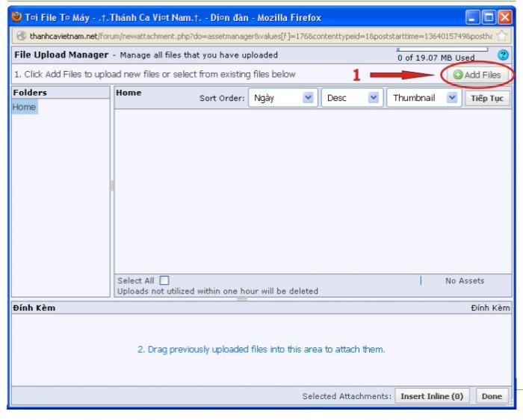Click the thanhcavietnam.net address field
523x420 pixels.
254,36
